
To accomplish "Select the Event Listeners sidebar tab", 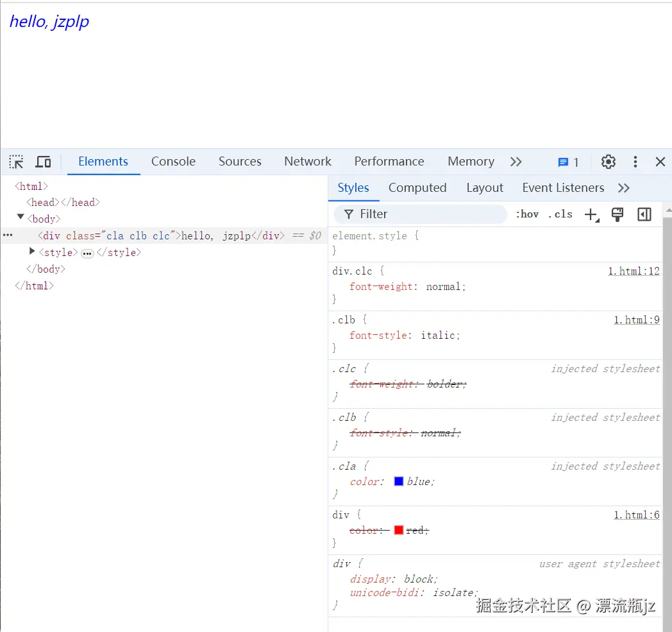I will (563, 188).
